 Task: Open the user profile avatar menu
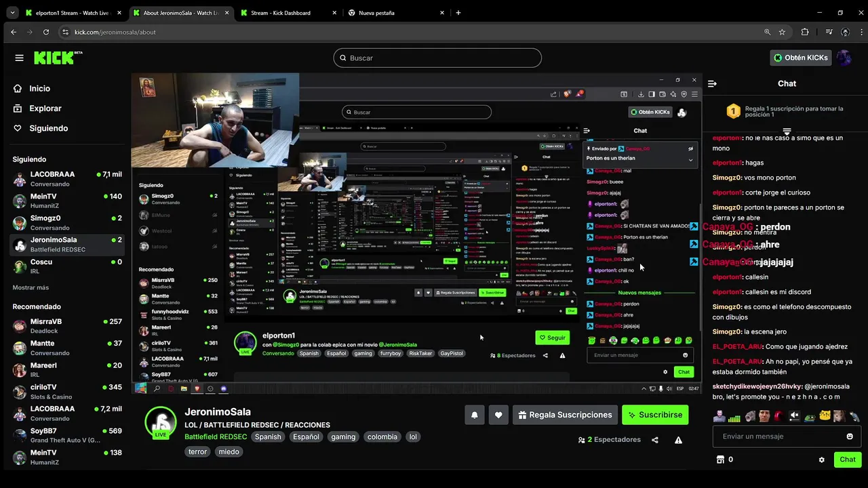click(844, 58)
